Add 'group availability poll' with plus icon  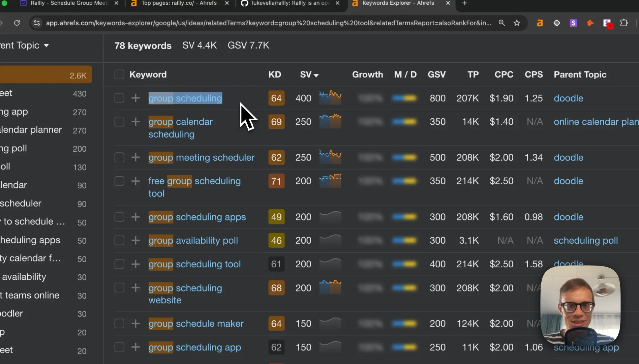[x=135, y=240]
